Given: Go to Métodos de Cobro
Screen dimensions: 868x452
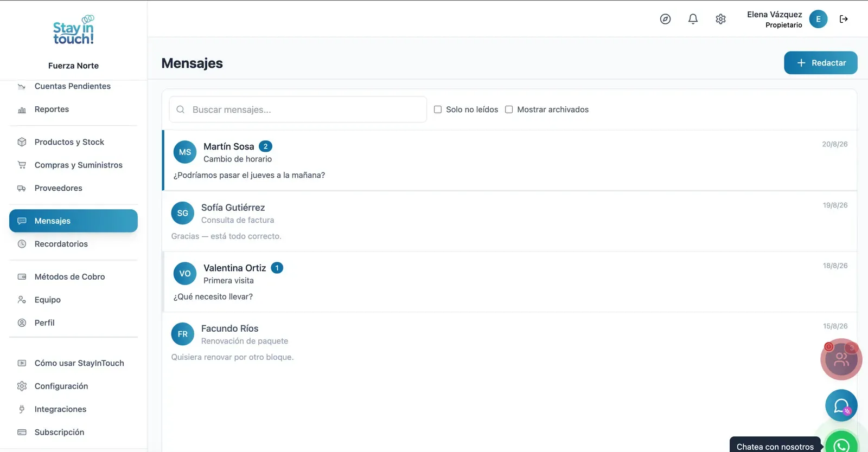Looking at the screenshot, I should (x=73, y=277).
